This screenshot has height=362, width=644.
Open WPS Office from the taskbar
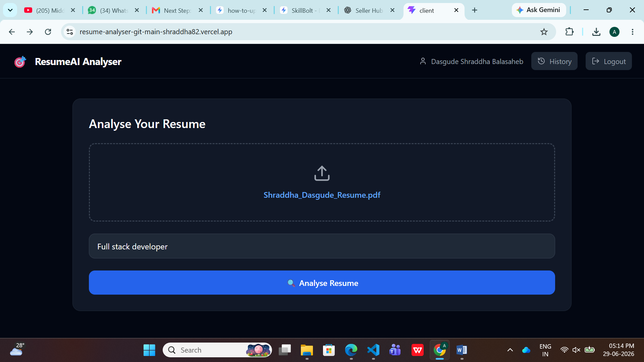[418, 350]
